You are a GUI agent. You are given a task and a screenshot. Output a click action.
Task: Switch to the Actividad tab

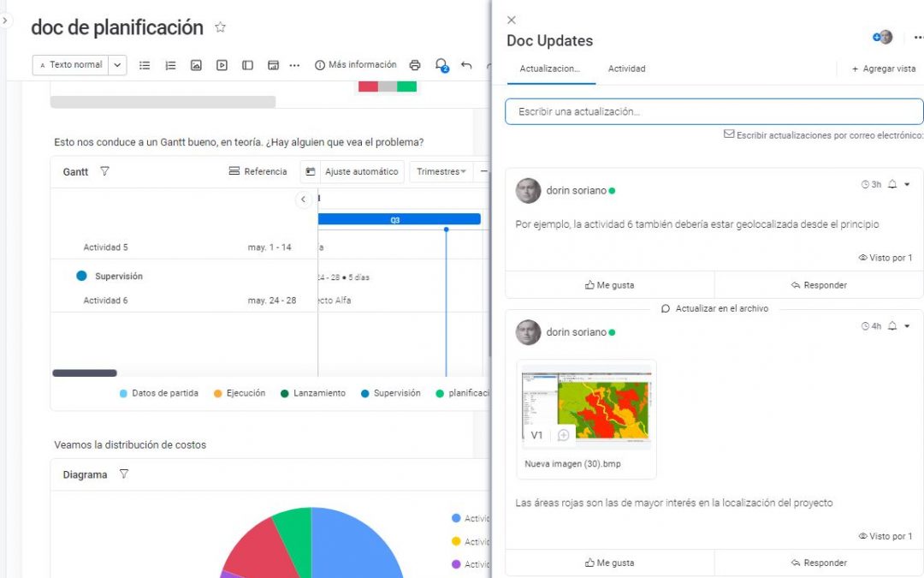[626, 69]
